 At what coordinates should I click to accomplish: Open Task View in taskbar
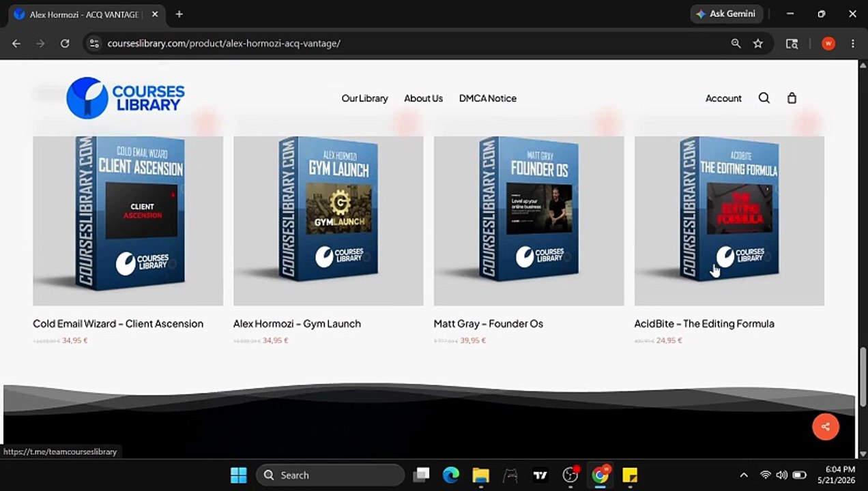(x=422, y=475)
